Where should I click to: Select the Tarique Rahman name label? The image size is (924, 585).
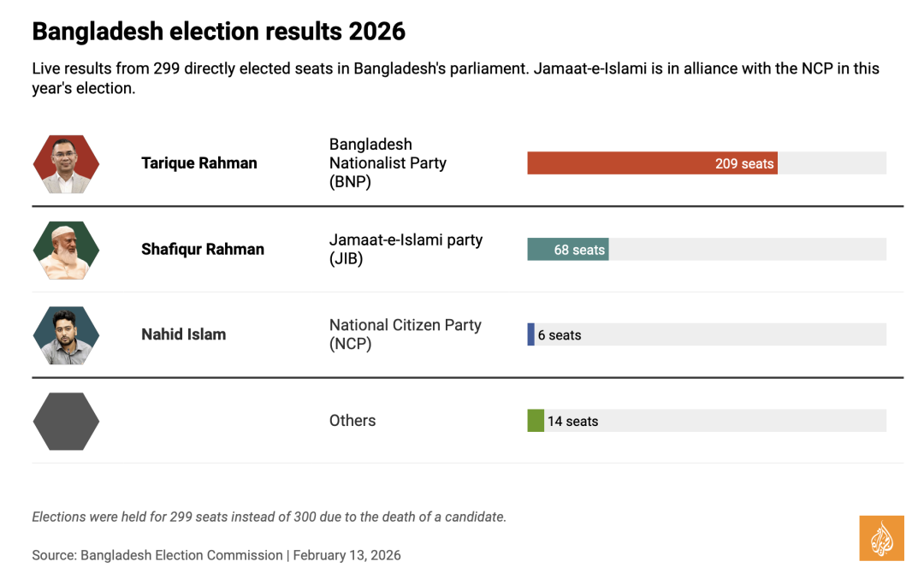tap(198, 163)
